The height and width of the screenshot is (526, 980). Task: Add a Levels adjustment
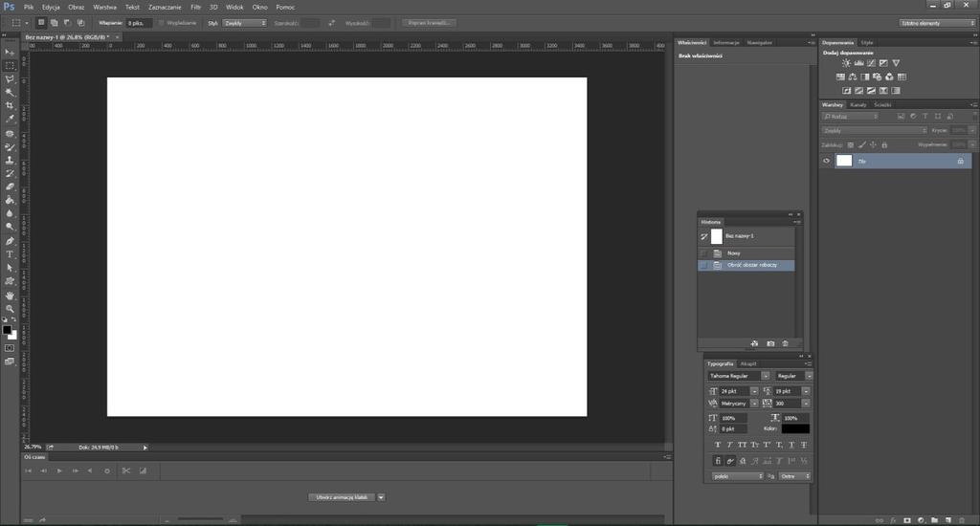pos(858,63)
